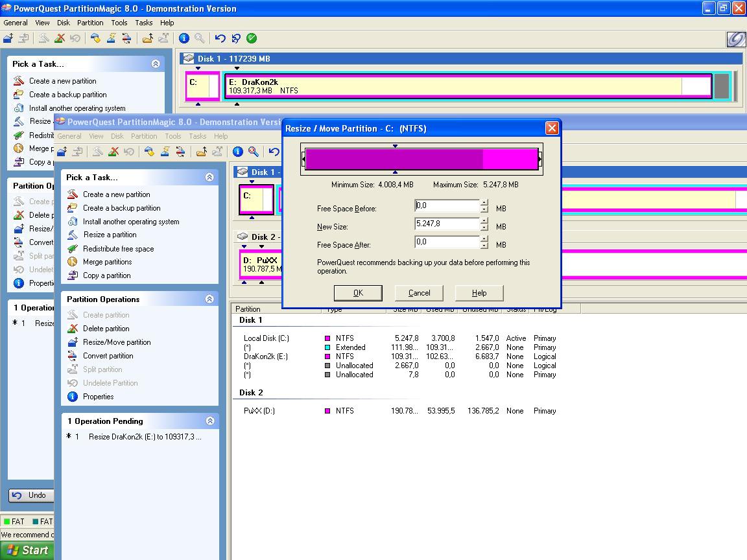Click red-X Delete partition icon in top toolbar
The height and width of the screenshot is (560, 747).
pyautogui.click(x=60, y=38)
